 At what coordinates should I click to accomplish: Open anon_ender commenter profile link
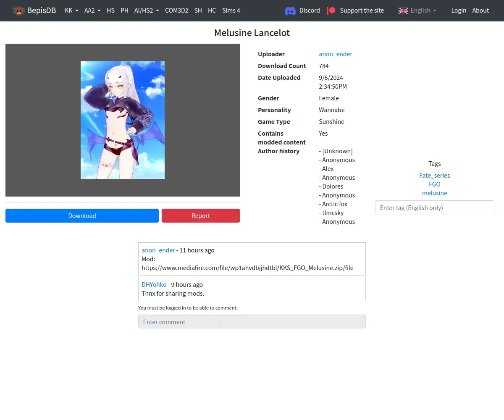pyautogui.click(x=158, y=250)
